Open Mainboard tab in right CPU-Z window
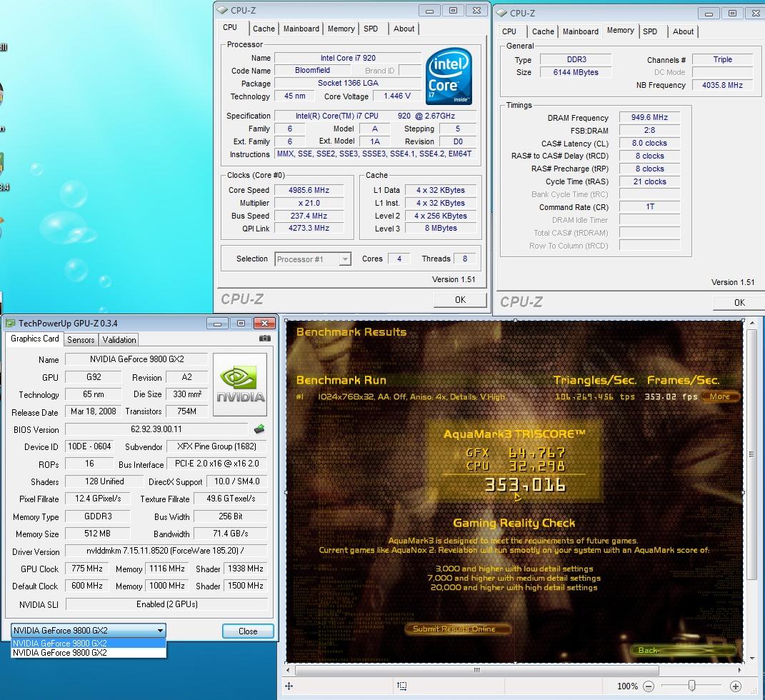The width and height of the screenshot is (765, 700). click(x=581, y=31)
